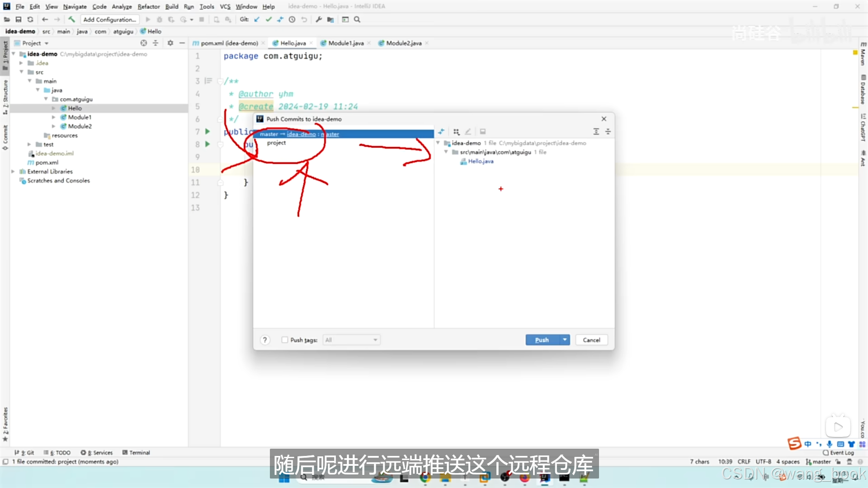Viewport: 868px width, 488px height.
Task: Click the back navigation arrow icon
Action: coord(45,19)
